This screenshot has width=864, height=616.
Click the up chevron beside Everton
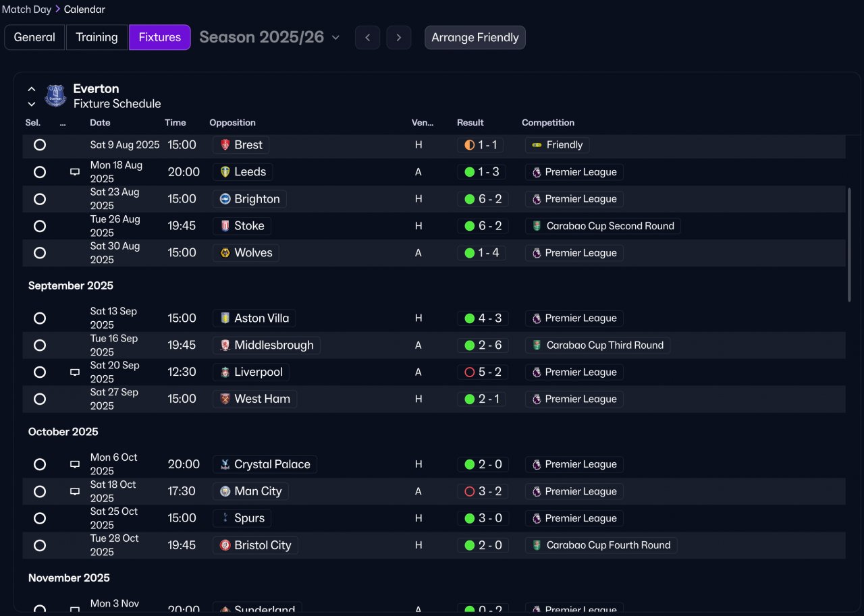tap(31, 89)
